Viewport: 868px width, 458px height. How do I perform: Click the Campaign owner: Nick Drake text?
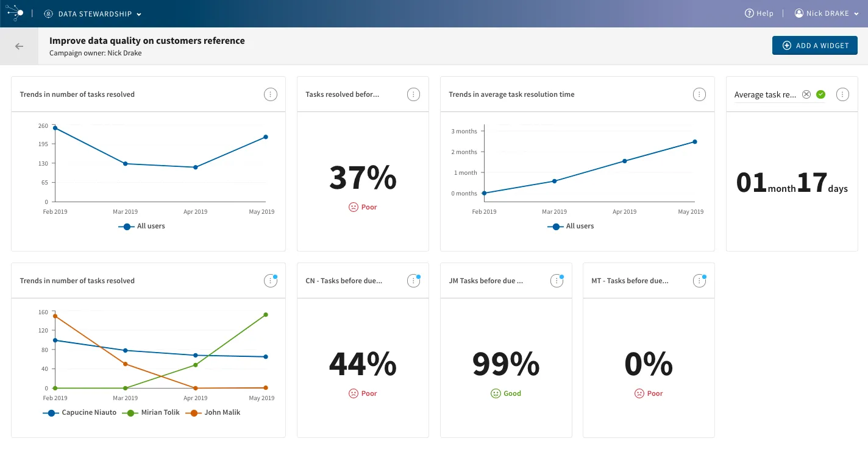pyautogui.click(x=96, y=53)
